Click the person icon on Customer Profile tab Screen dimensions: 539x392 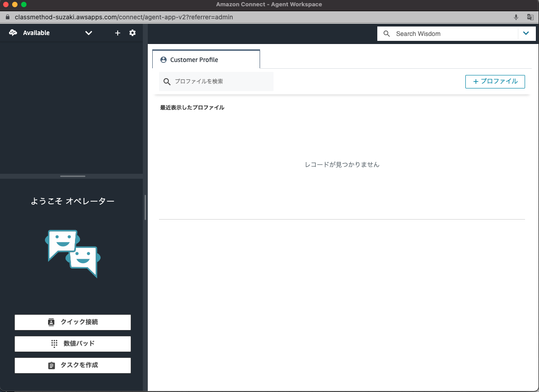point(163,59)
